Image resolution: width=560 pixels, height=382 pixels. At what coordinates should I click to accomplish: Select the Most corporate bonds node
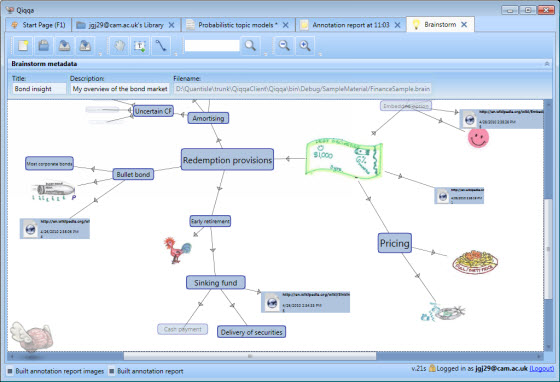tap(49, 164)
